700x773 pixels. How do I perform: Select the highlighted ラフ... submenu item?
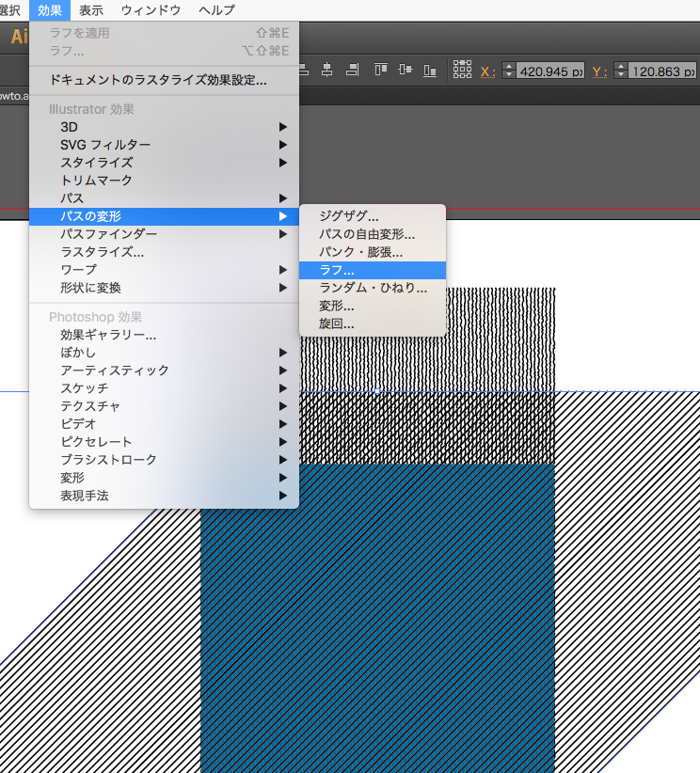(373, 270)
